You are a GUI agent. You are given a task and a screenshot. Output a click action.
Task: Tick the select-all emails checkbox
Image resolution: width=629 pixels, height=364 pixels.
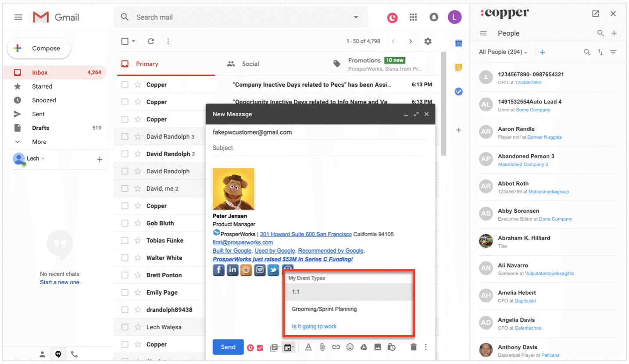coord(125,41)
